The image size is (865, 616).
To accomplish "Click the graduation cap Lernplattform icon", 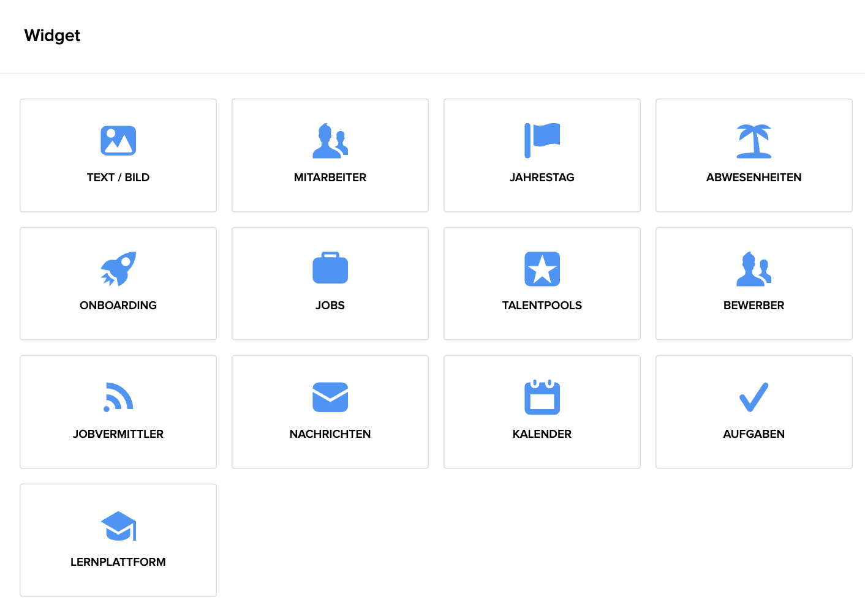I will (x=118, y=526).
